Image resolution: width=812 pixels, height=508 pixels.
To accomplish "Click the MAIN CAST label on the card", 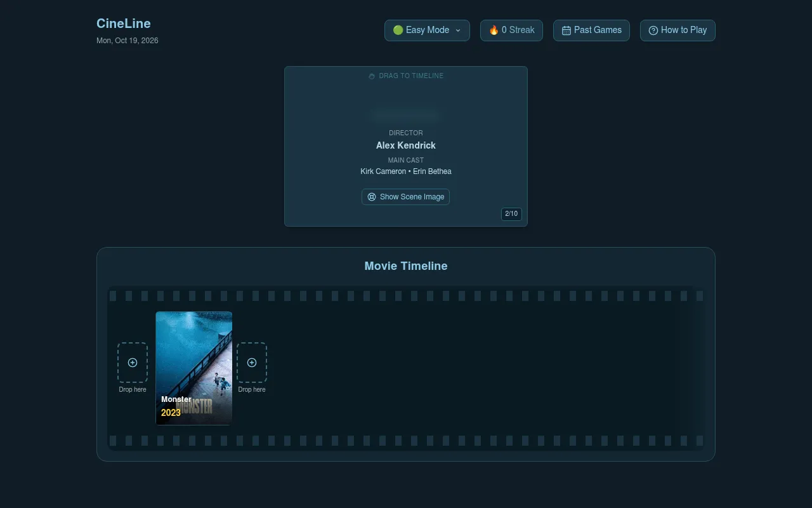I will coord(406,161).
